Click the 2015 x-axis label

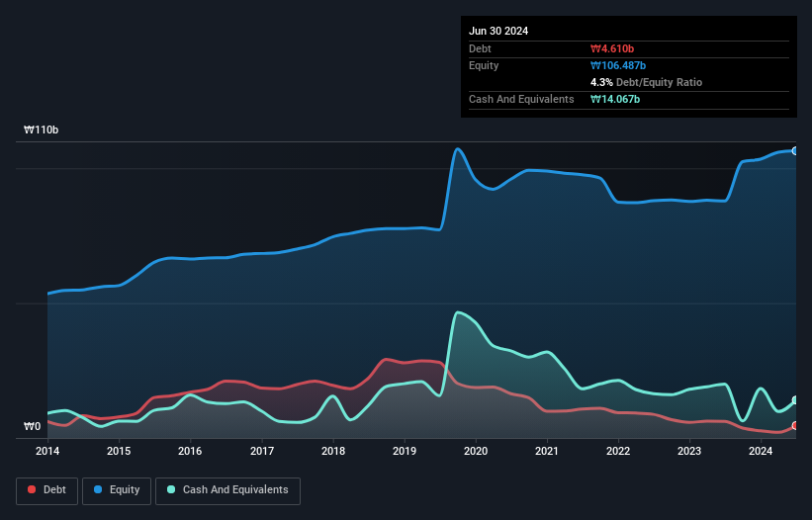119,451
